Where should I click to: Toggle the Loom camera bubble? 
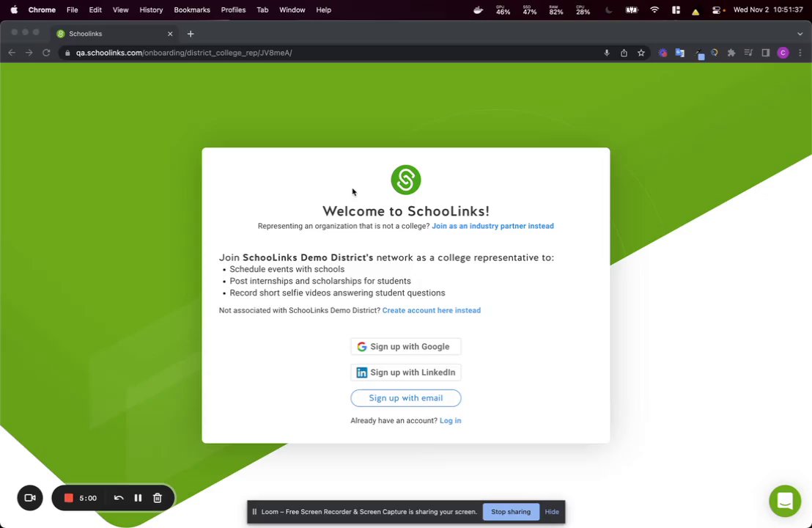pyautogui.click(x=30, y=498)
